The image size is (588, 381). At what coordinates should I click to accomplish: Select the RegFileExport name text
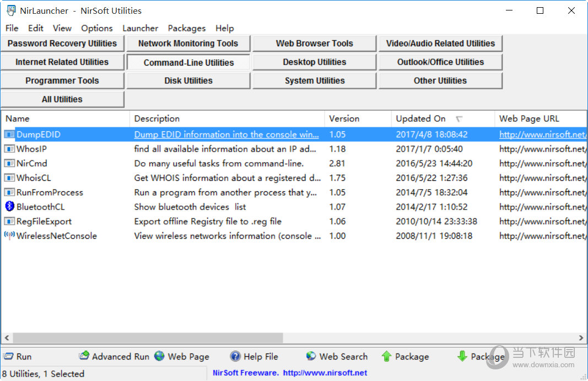pyautogui.click(x=44, y=222)
